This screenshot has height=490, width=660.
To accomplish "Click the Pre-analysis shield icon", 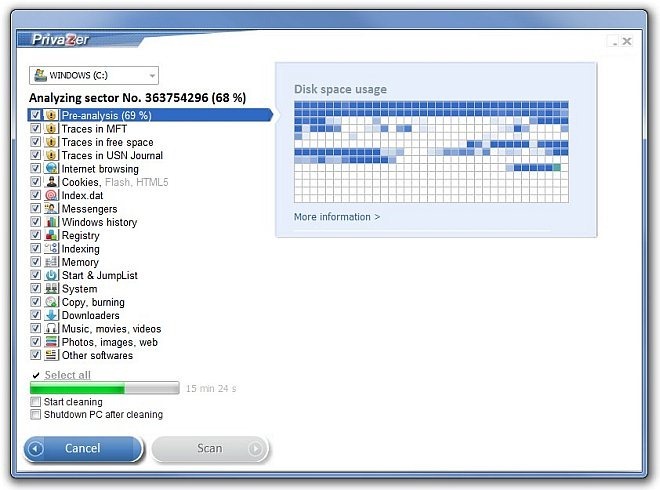I will (51, 115).
